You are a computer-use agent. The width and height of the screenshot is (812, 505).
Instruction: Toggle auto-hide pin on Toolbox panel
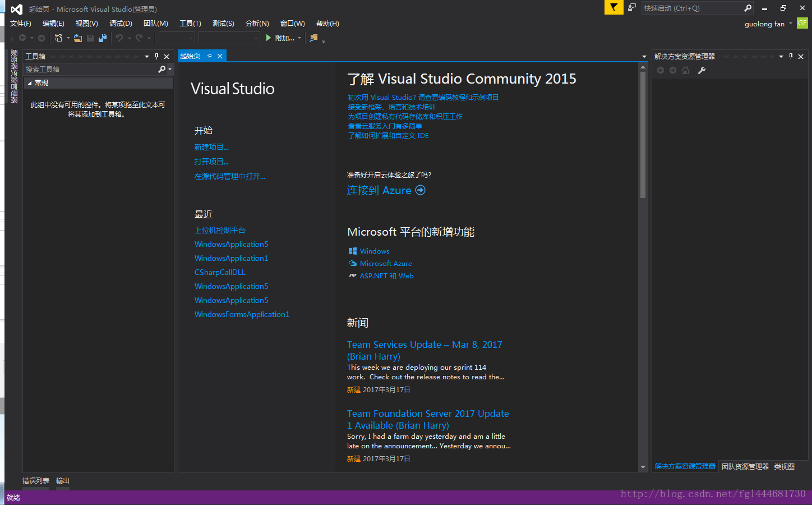pos(156,57)
